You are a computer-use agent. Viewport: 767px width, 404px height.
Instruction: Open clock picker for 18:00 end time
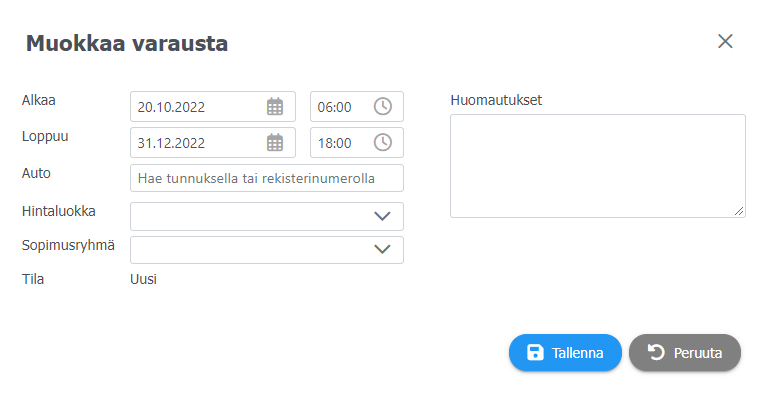click(383, 143)
